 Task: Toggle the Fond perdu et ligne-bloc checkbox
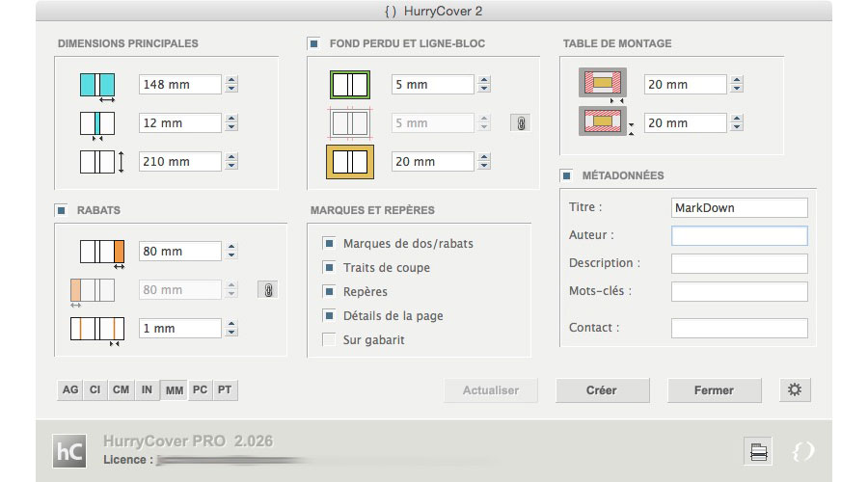click(313, 43)
